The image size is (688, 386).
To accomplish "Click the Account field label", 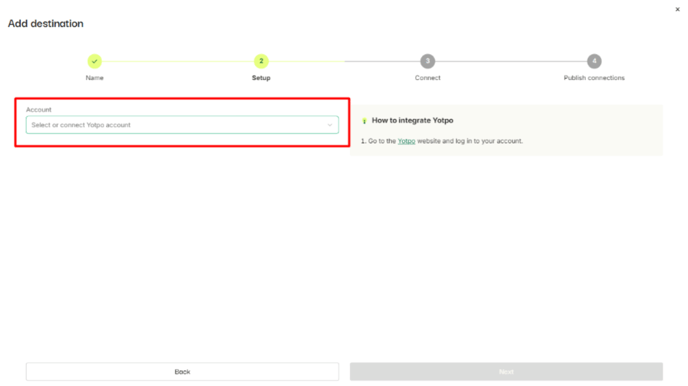I will click(x=39, y=110).
